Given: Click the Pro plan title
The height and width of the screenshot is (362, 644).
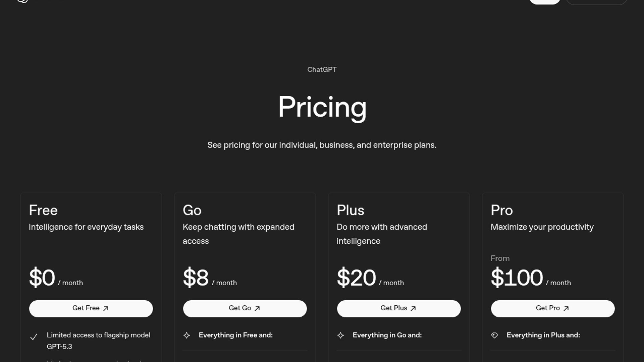Looking at the screenshot, I should click(502, 210).
